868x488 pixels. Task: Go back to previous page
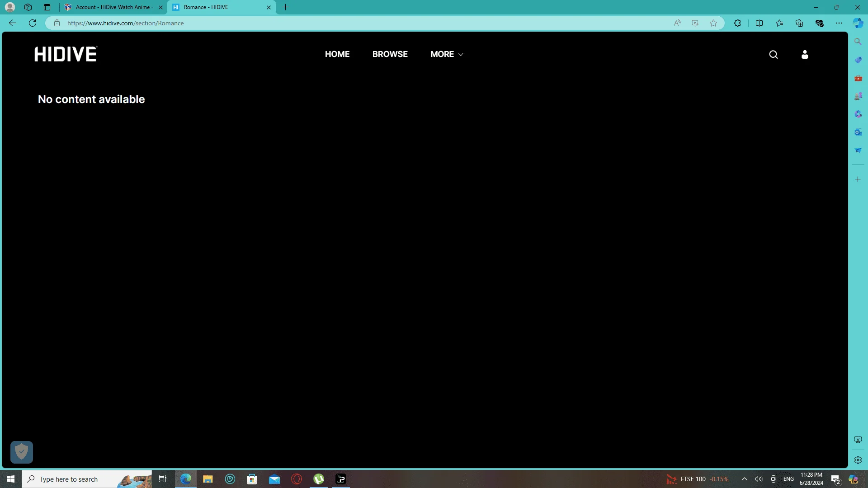point(13,23)
